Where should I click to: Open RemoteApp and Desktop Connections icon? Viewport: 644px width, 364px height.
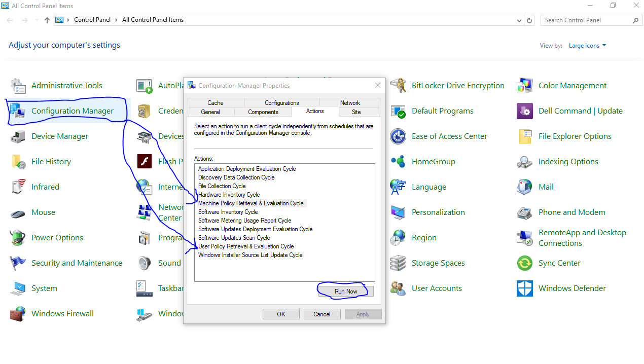(525, 238)
